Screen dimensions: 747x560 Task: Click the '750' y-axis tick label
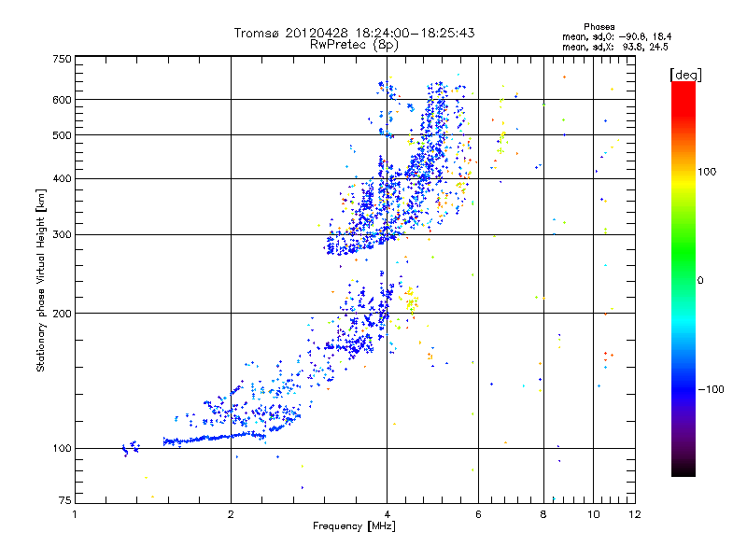(62, 59)
